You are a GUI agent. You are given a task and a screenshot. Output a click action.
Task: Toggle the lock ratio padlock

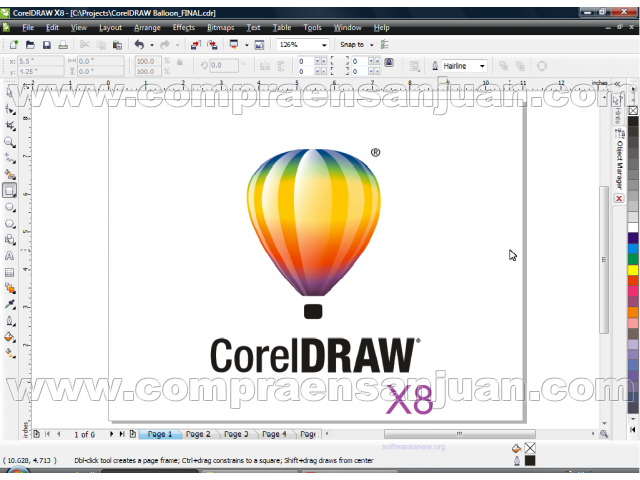coord(179,62)
